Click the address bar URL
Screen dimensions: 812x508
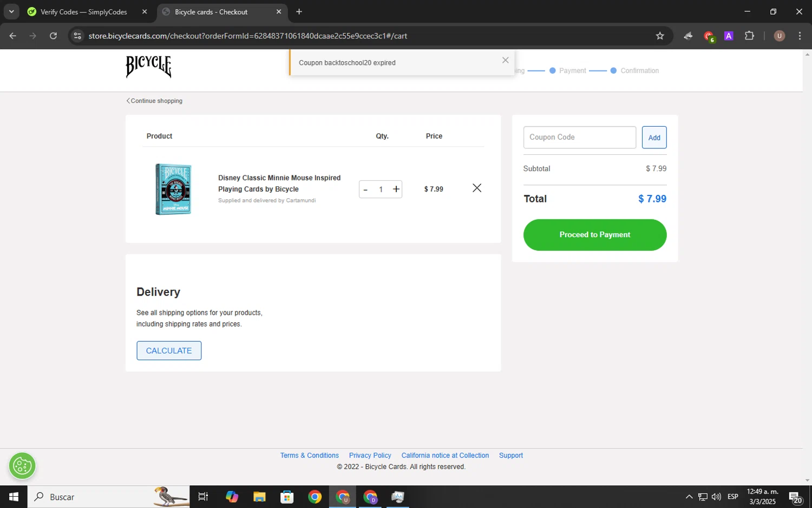[248, 36]
